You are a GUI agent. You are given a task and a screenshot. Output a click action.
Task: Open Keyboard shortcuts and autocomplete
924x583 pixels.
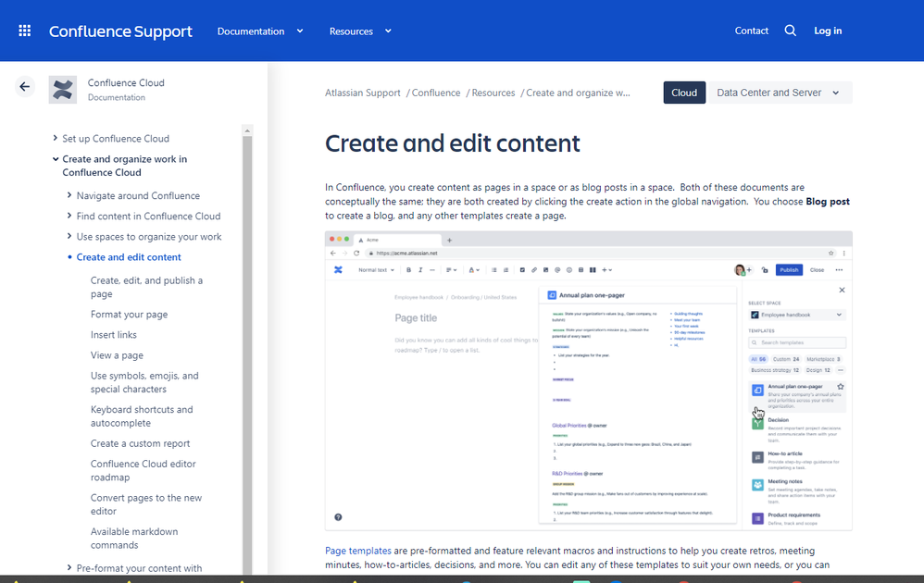coord(142,416)
